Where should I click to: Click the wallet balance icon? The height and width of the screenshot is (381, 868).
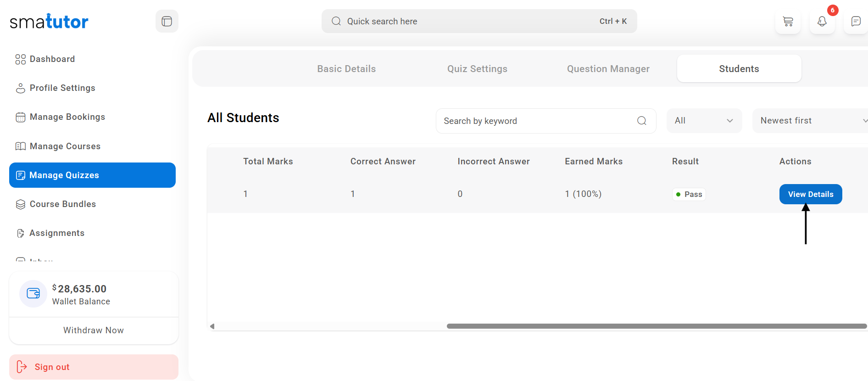click(x=33, y=294)
